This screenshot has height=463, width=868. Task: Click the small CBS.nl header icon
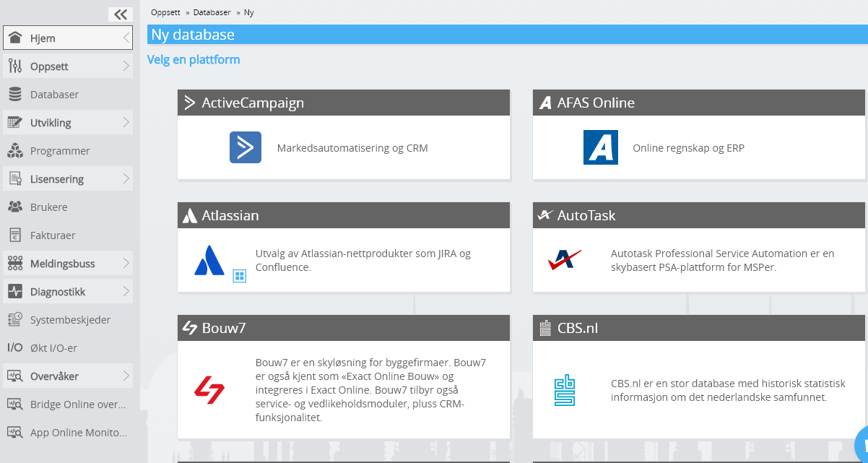pyautogui.click(x=546, y=329)
